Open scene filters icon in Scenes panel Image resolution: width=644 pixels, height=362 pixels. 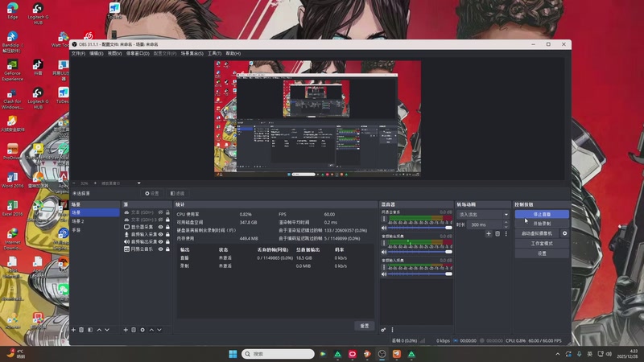click(x=90, y=330)
